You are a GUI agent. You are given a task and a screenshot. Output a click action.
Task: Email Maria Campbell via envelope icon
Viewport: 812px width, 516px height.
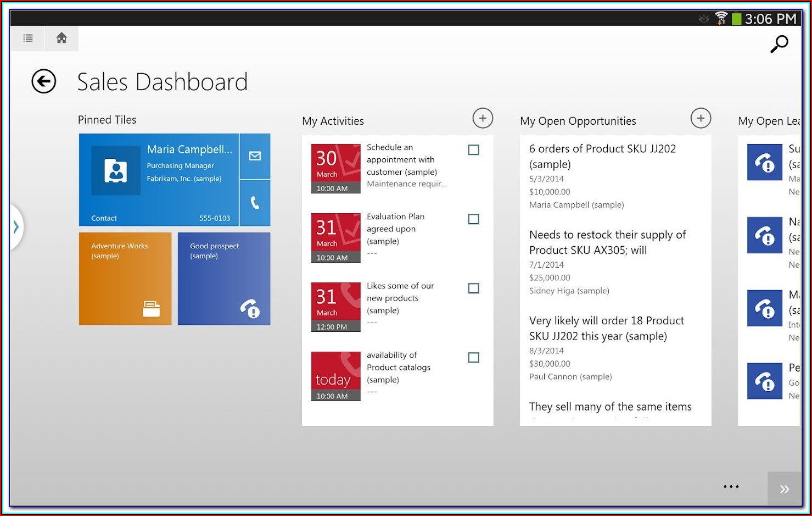(255, 156)
